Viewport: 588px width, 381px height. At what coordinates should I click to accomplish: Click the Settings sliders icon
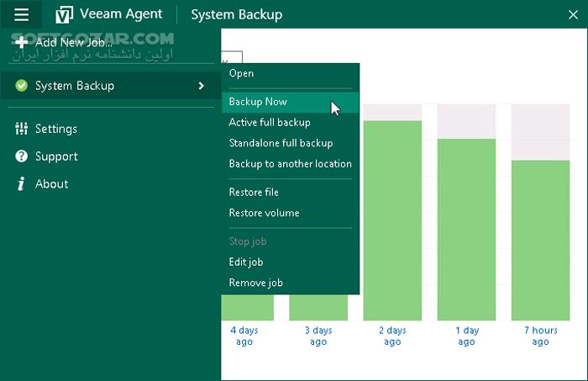(21, 129)
